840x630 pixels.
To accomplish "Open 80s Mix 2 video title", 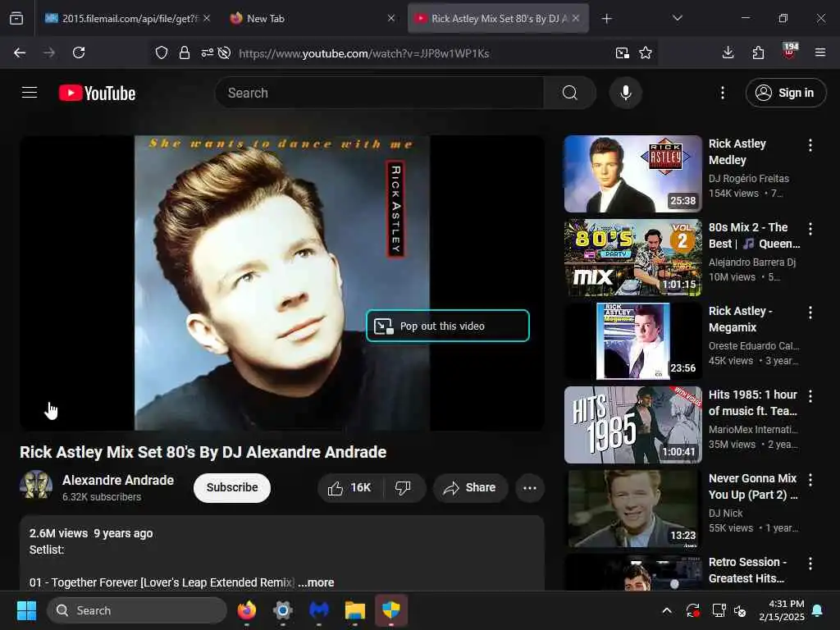I will tap(754, 235).
